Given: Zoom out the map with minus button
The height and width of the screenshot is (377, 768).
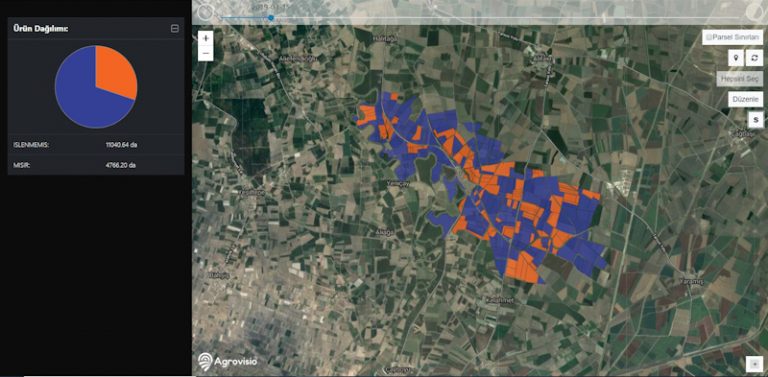Looking at the screenshot, I should click(206, 53).
